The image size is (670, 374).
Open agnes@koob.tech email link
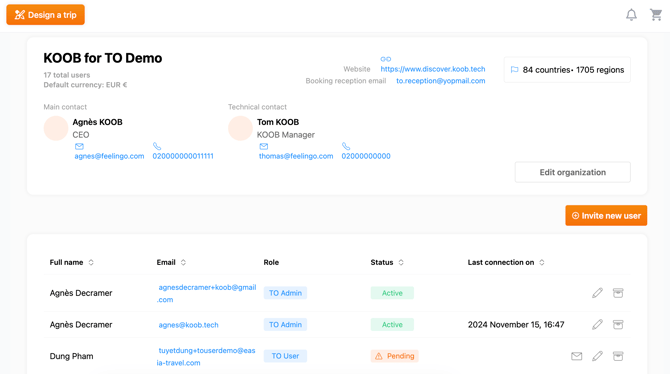click(188, 325)
